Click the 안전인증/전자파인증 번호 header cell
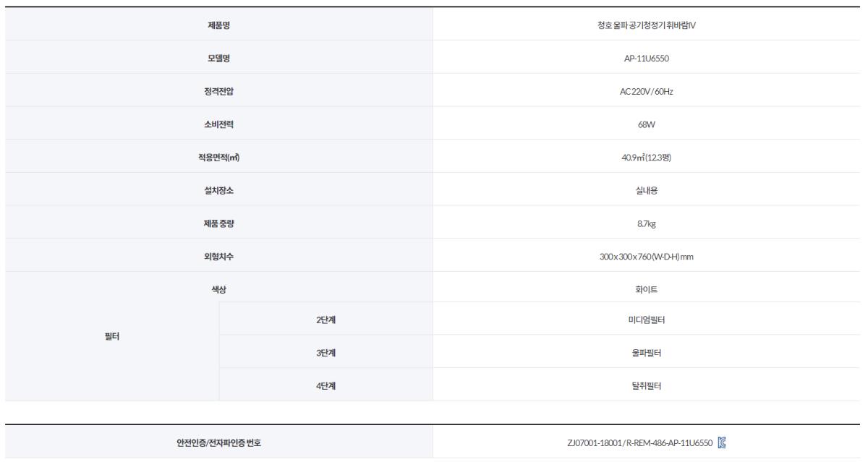 [218, 442]
